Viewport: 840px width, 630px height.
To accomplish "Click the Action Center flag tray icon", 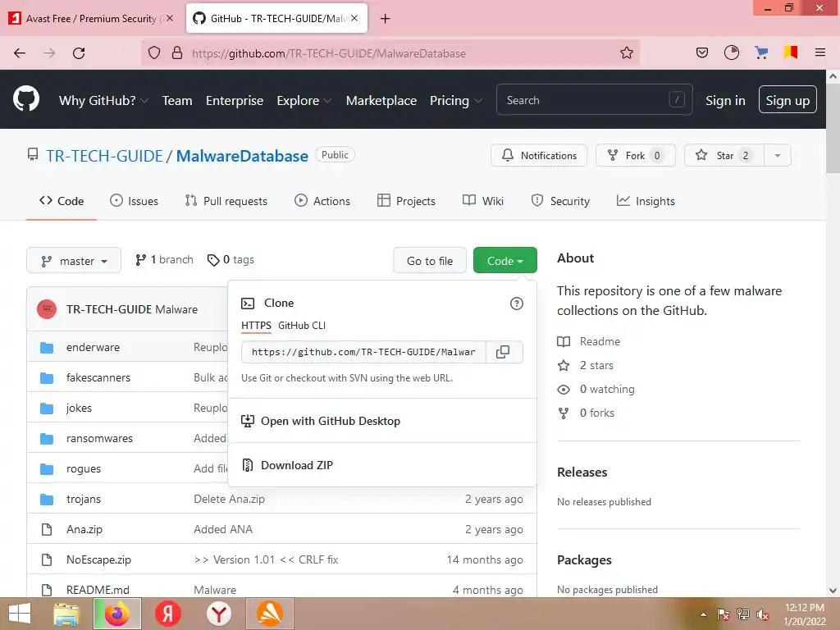I will 724,614.
